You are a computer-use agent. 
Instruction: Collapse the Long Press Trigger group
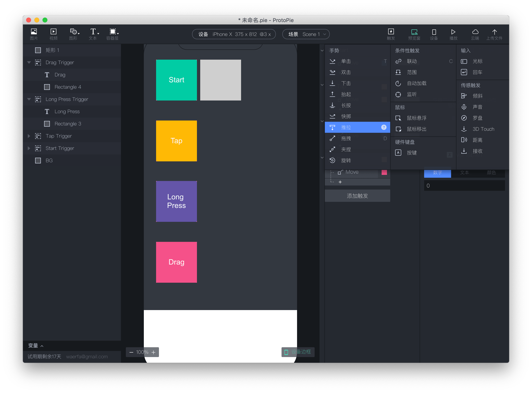coord(29,99)
